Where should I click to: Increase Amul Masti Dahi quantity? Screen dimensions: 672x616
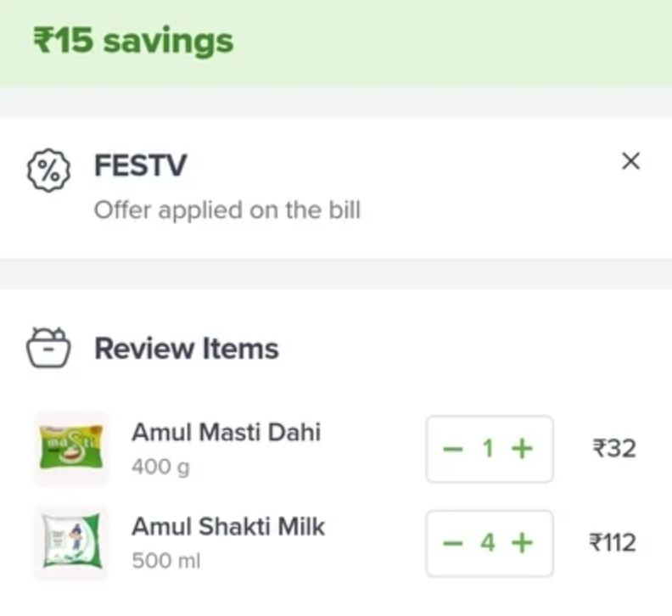[x=522, y=449]
